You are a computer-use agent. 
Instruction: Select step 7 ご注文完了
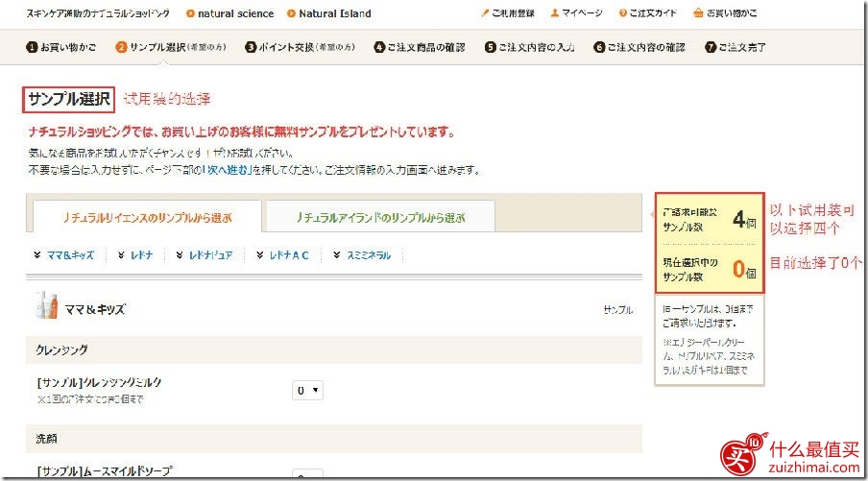(x=735, y=48)
